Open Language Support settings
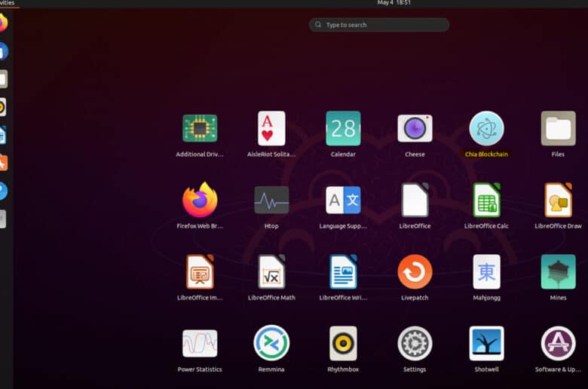The height and width of the screenshot is (389, 588). click(x=343, y=200)
